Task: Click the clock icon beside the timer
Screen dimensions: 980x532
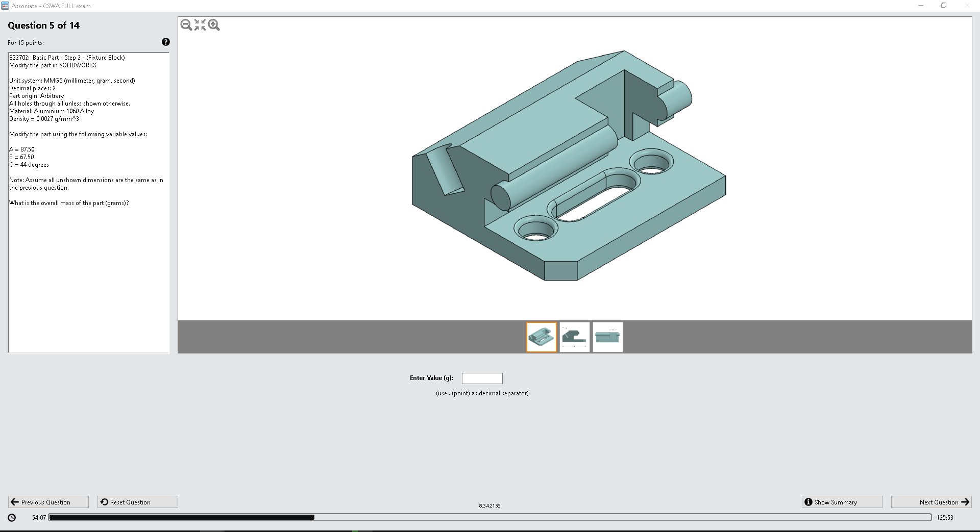Action: 12,517
